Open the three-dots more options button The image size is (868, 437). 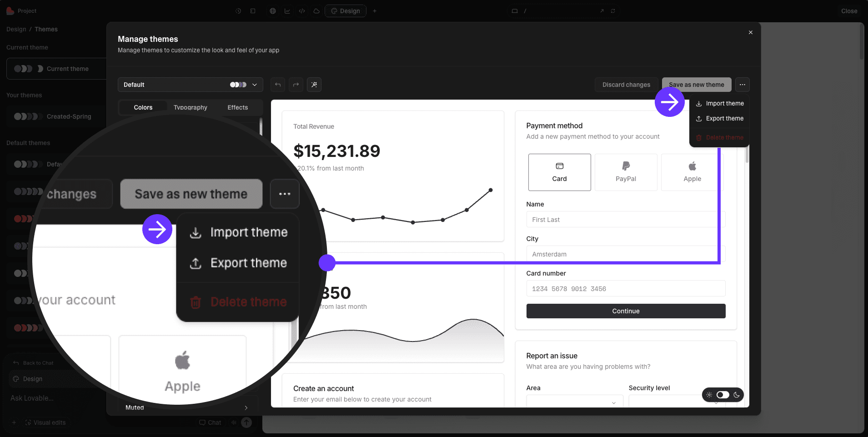742,85
